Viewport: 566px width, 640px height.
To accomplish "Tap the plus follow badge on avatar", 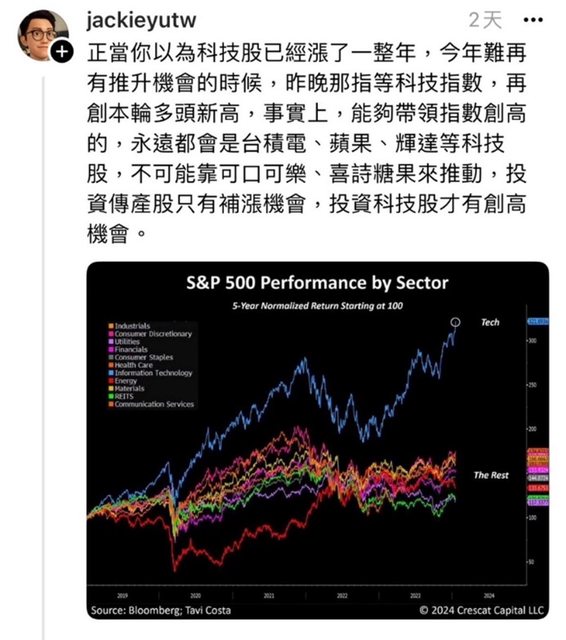I will coord(62,52).
